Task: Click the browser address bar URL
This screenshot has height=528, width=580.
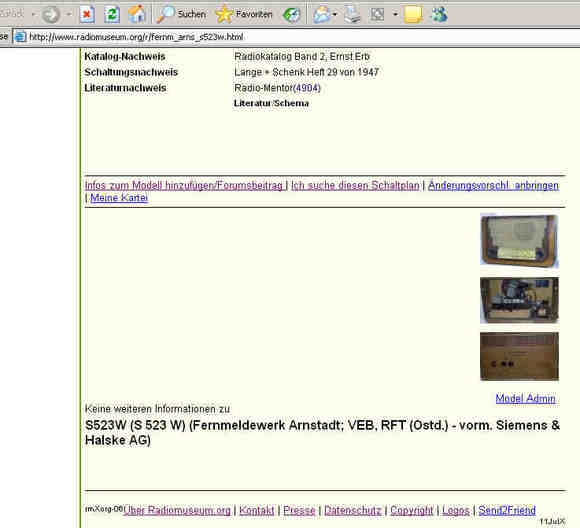Action: pyautogui.click(x=136, y=37)
